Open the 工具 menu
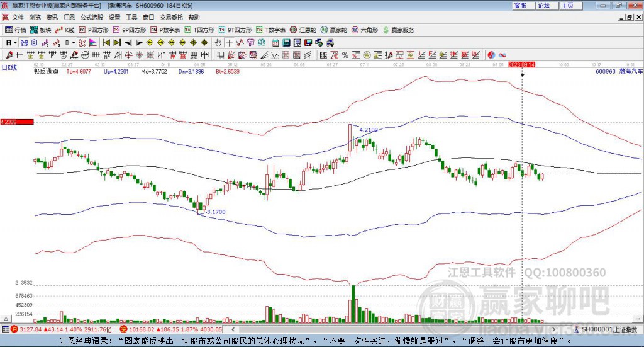 click(x=131, y=17)
